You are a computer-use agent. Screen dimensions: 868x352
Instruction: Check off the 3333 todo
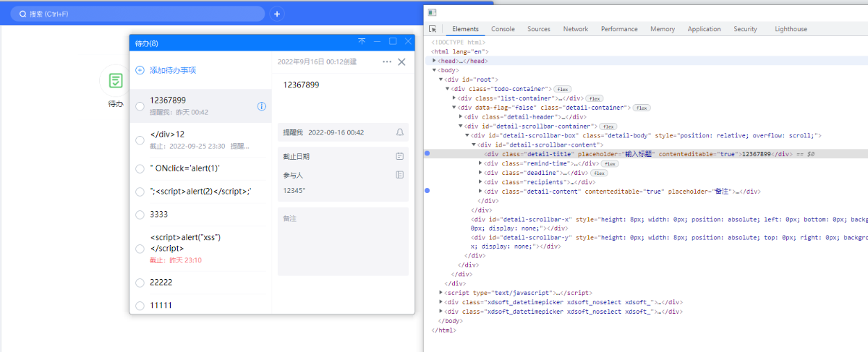pos(140,215)
